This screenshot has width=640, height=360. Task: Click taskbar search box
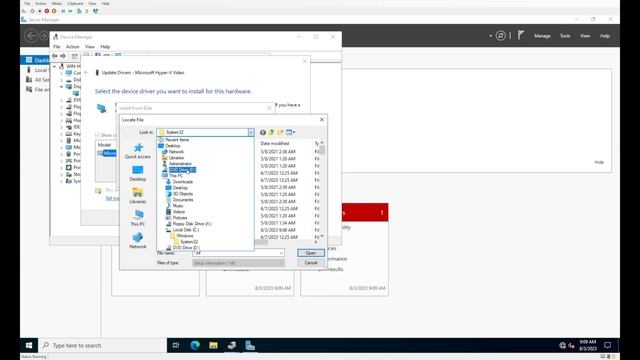[102, 345]
